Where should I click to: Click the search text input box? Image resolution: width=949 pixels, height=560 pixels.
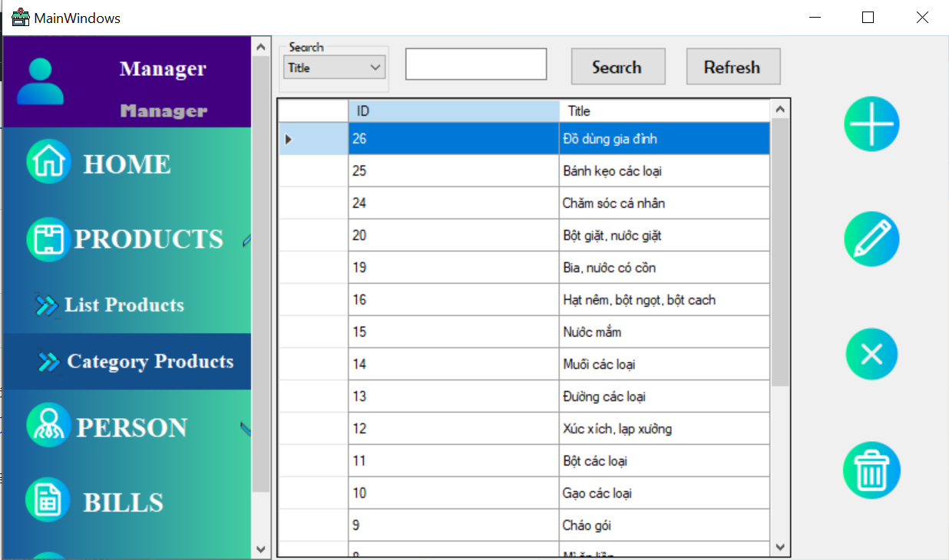(476, 64)
